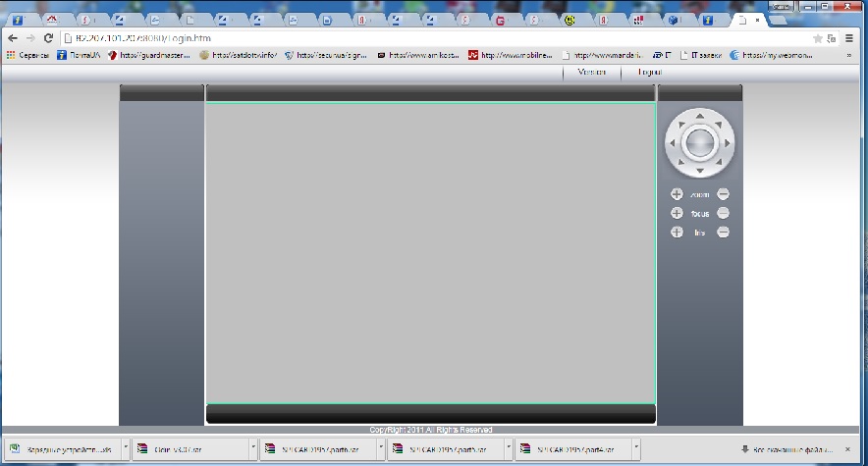
Task: Expand options arrow for the .xls download
Action: [x=127, y=449]
